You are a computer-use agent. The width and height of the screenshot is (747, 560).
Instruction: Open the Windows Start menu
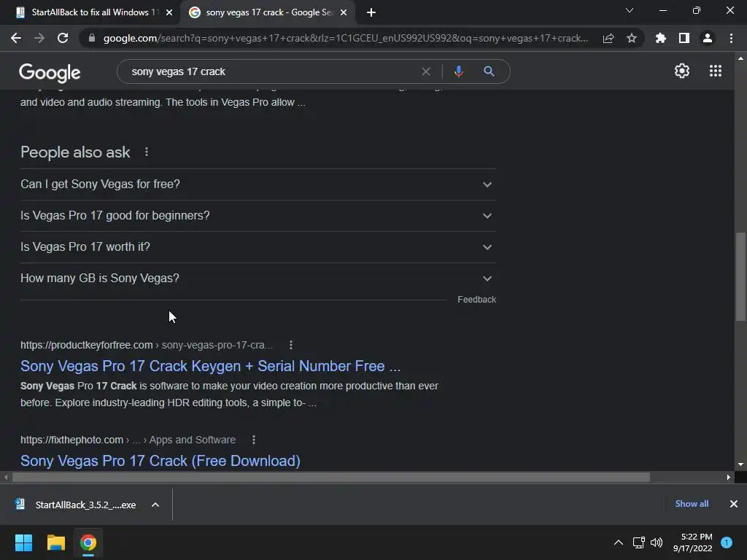click(23, 542)
